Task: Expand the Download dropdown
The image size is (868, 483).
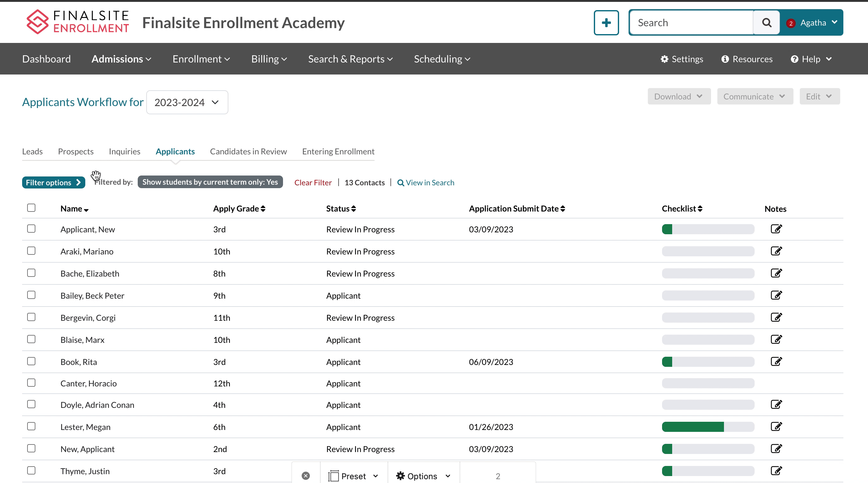Action: click(678, 97)
